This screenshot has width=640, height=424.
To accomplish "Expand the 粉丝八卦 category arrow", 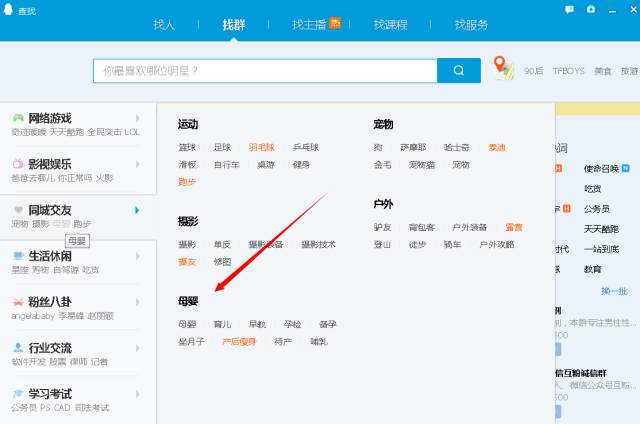I will click(x=138, y=302).
